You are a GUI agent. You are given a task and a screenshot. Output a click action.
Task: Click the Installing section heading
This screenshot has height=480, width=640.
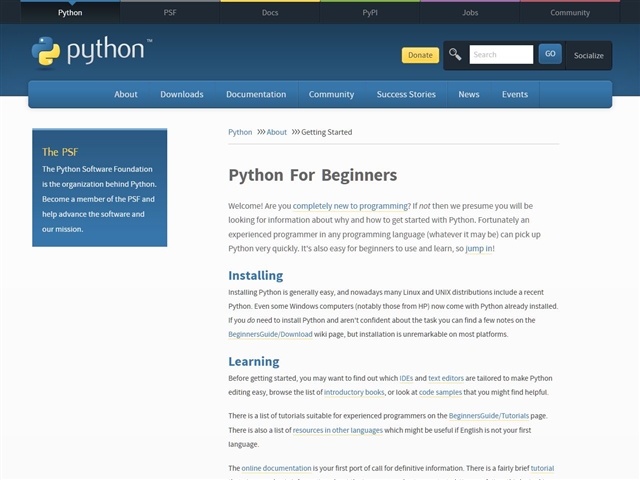[x=256, y=276]
